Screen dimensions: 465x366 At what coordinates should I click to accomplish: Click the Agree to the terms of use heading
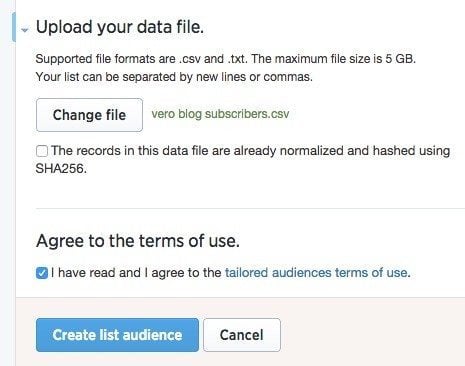(138, 241)
